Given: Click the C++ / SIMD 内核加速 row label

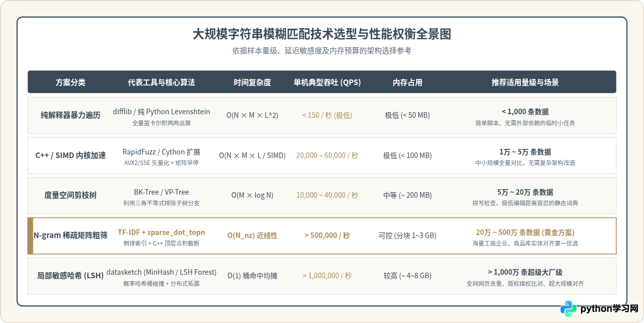Looking at the screenshot, I should [70, 155].
